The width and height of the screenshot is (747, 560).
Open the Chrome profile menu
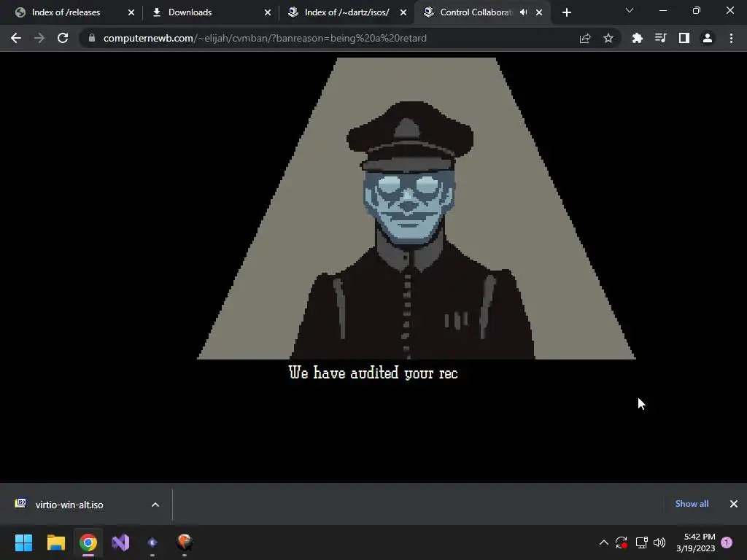pyautogui.click(x=708, y=38)
